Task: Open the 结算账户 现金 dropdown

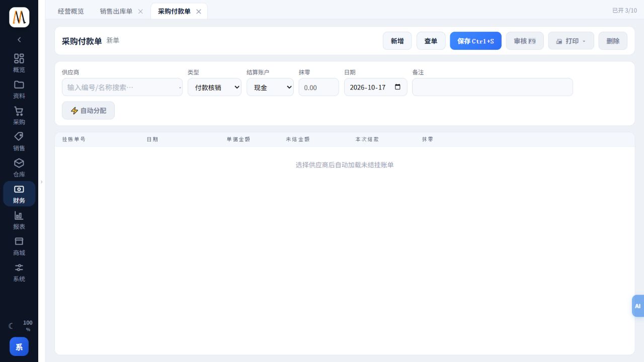Action: point(270,87)
